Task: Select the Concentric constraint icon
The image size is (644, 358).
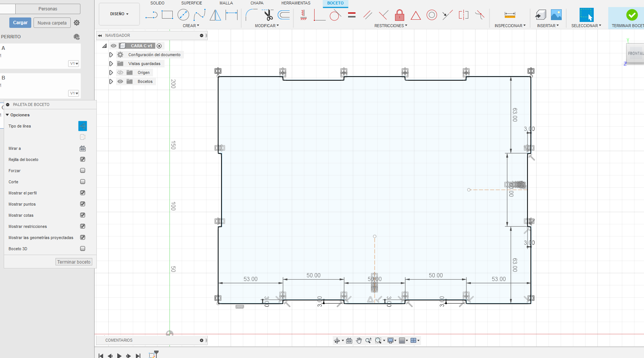Action: (431, 15)
